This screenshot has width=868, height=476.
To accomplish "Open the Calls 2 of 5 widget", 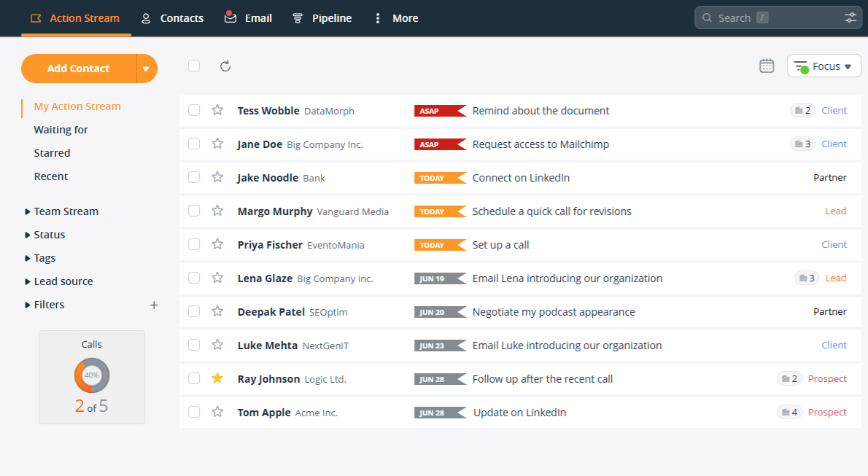I will (92, 378).
